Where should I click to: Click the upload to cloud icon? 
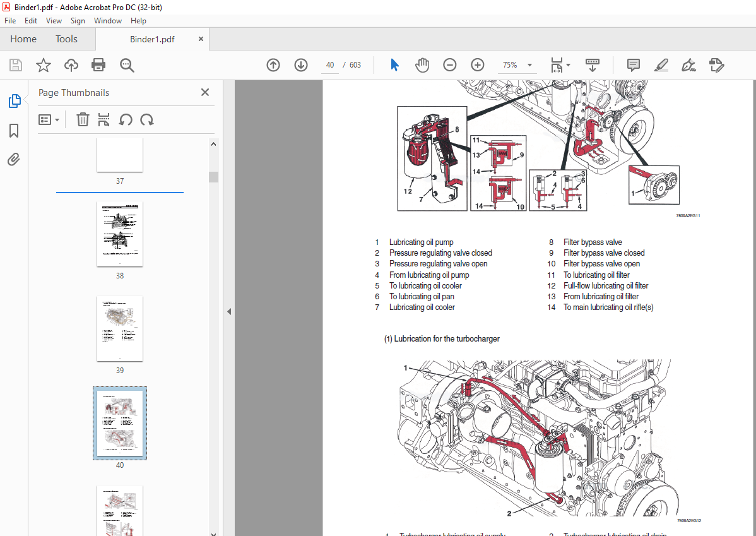coord(71,65)
